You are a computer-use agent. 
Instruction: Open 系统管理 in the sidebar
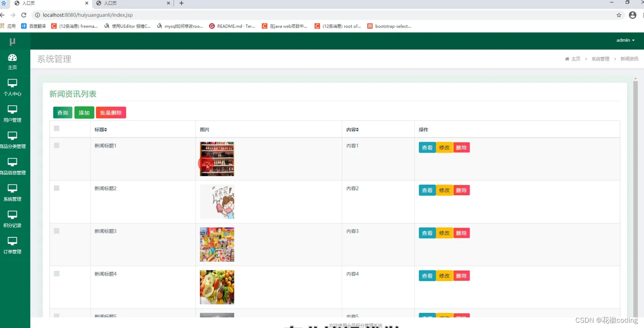coord(12,193)
